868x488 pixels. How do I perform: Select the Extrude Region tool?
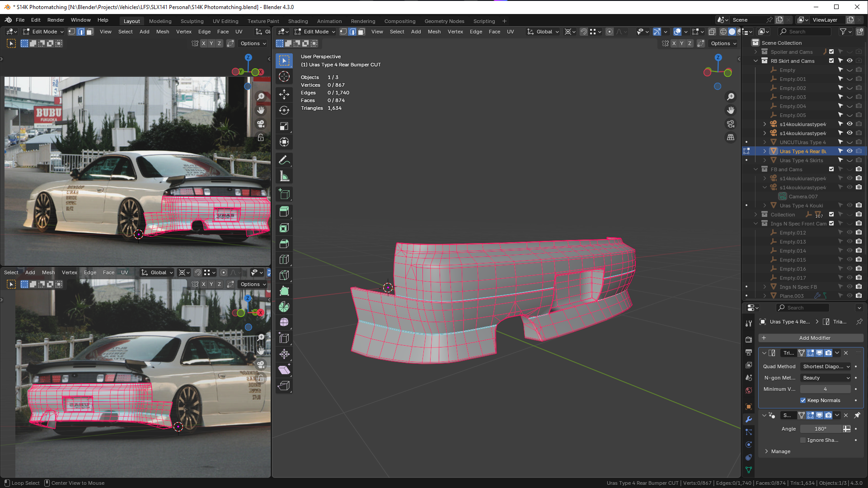point(284,211)
